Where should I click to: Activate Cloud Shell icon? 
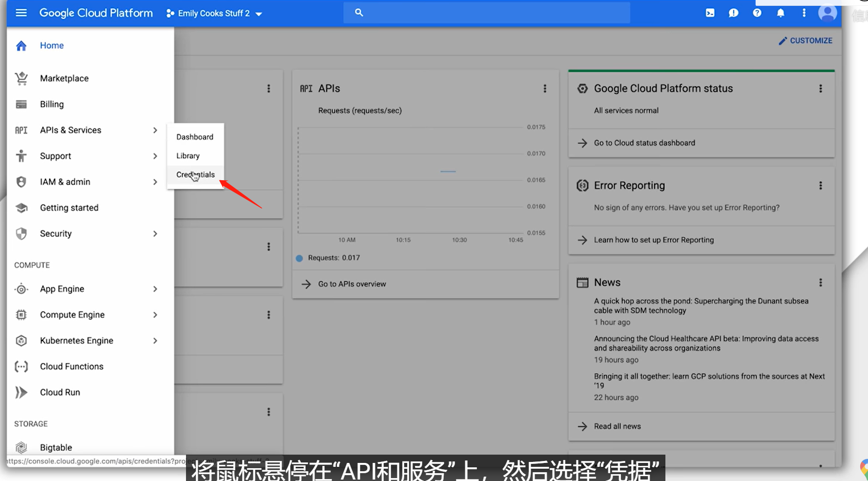click(710, 13)
